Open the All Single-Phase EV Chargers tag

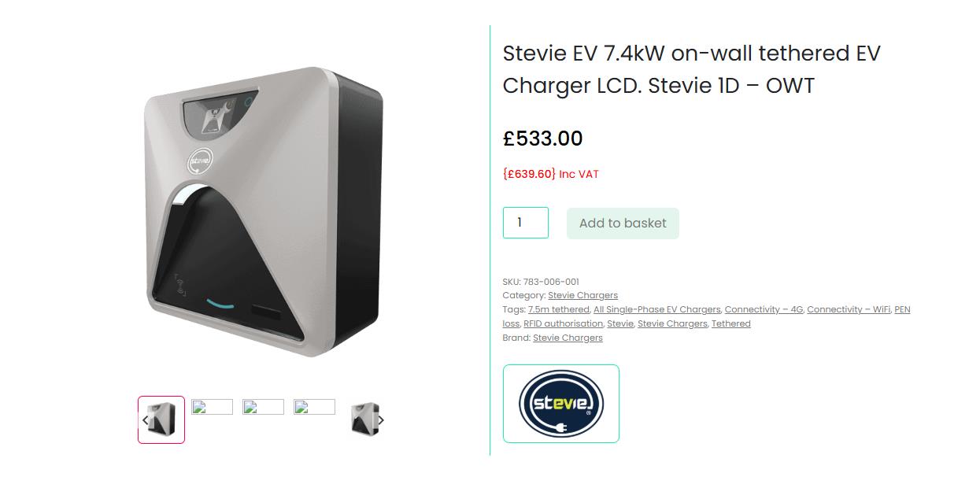point(656,309)
